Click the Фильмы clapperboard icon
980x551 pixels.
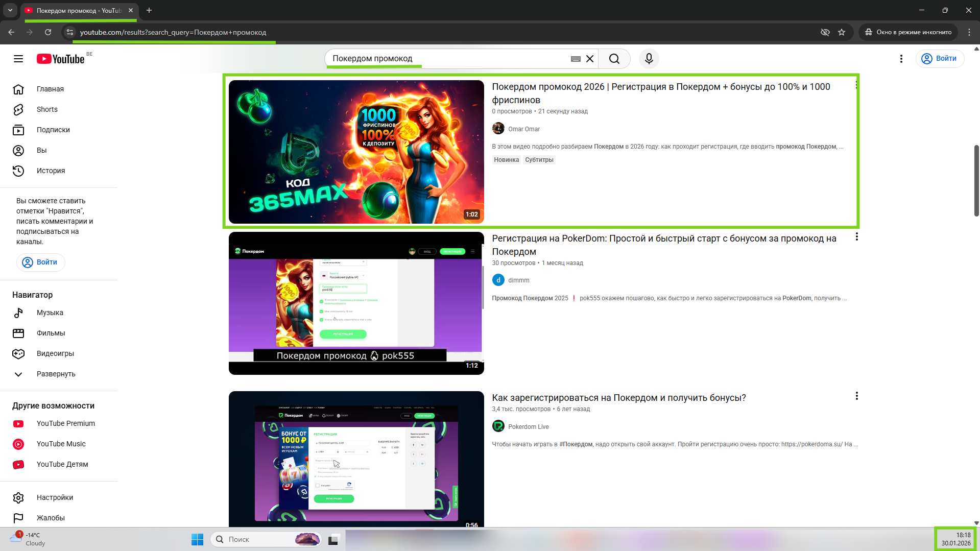[18, 333]
